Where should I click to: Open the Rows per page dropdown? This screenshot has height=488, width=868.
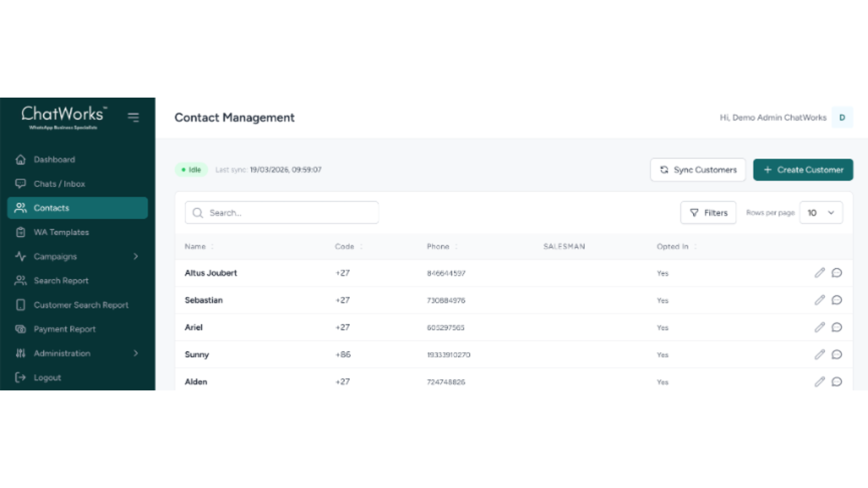tap(821, 213)
